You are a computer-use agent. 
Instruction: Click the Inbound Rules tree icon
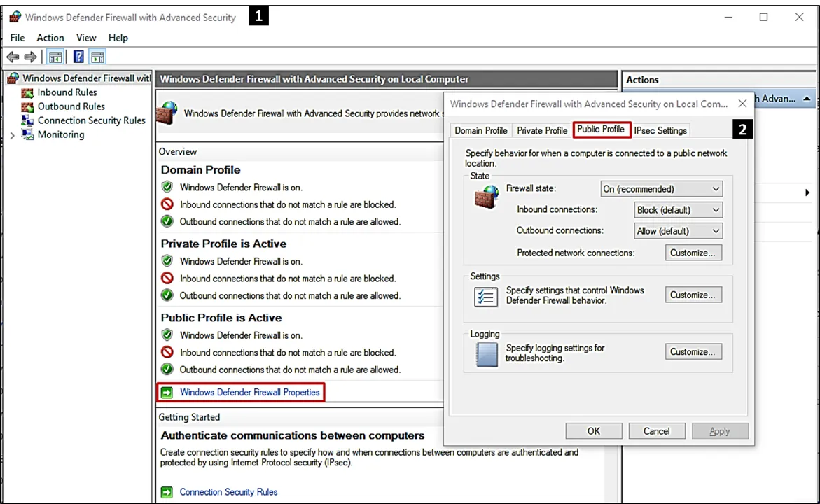tap(27, 92)
